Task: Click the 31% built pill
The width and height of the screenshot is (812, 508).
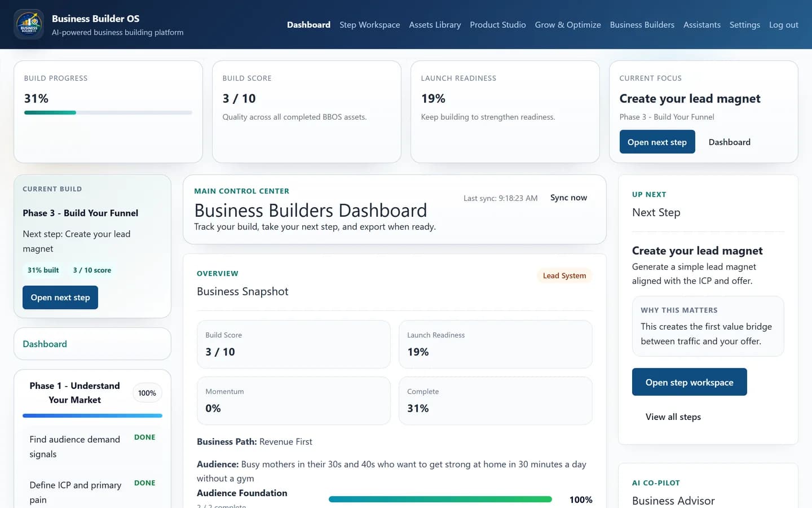Action: tap(43, 270)
